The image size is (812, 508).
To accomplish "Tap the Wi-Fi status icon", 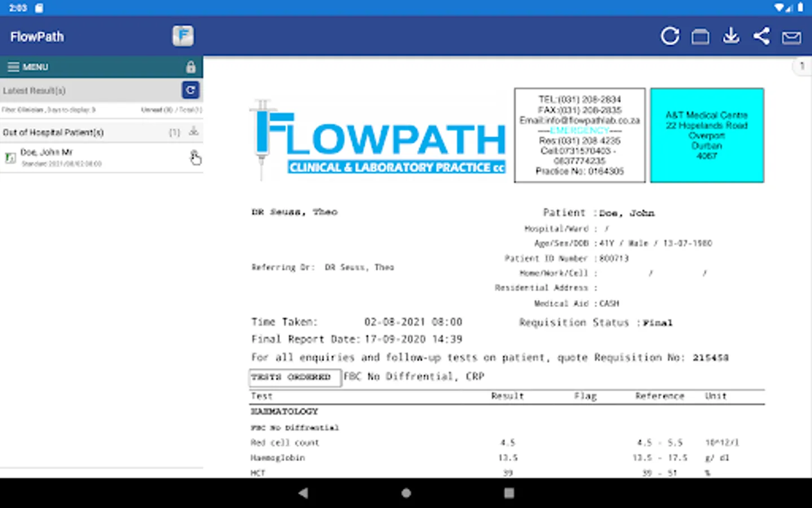I will (x=779, y=8).
